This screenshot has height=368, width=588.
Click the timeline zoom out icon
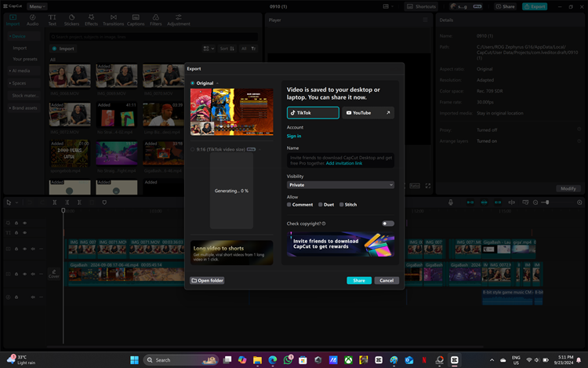click(535, 202)
